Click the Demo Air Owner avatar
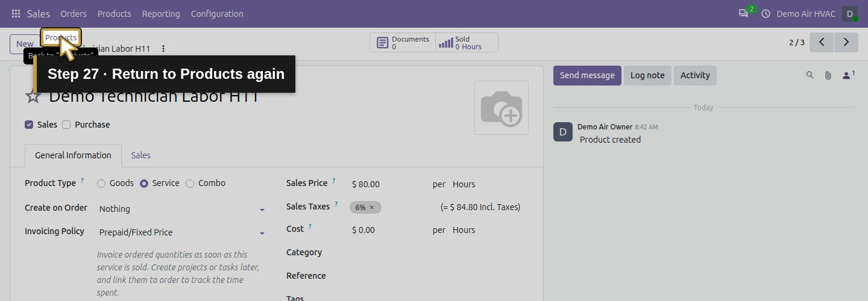The height and width of the screenshot is (301, 868). pyautogui.click(x=563, y=132)
